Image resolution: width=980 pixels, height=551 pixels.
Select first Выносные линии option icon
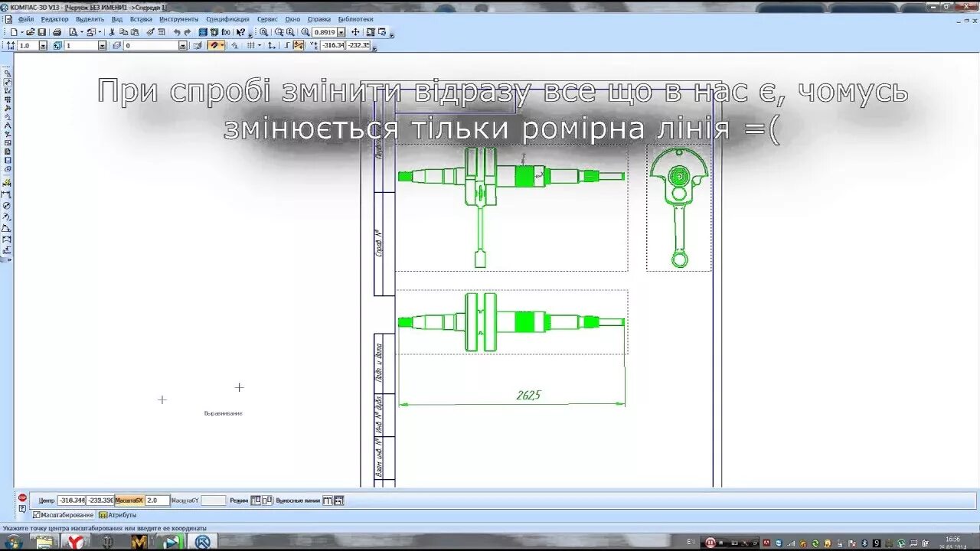coord(328,500)
